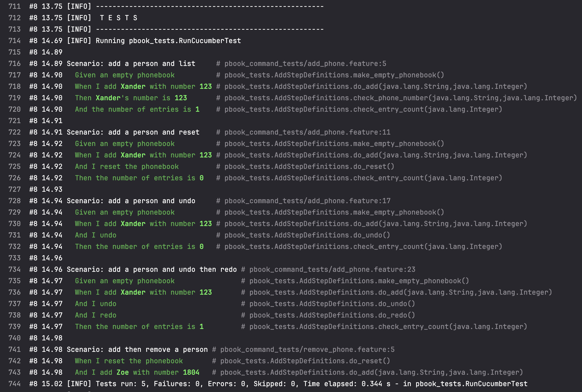Click 'Scenario: add a person and reset' text
The image size is (582, 392).
coord(133,132)
